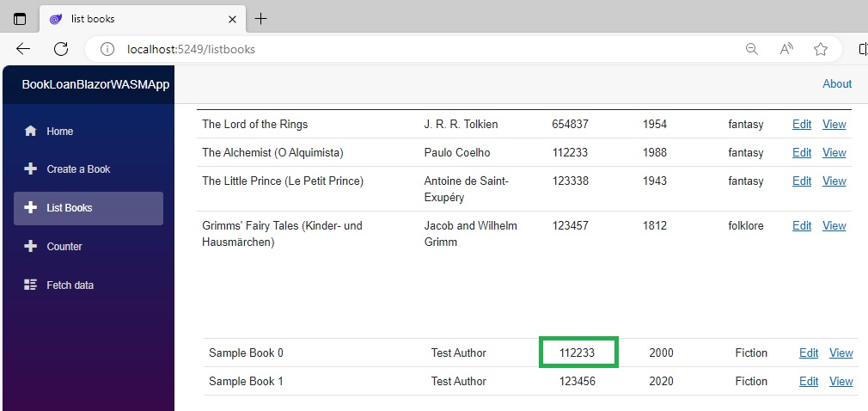The width and height of the screenshot is (868, 411).
Task: Click year 2000
Action: pyautogui.click(x=662, y=353)
